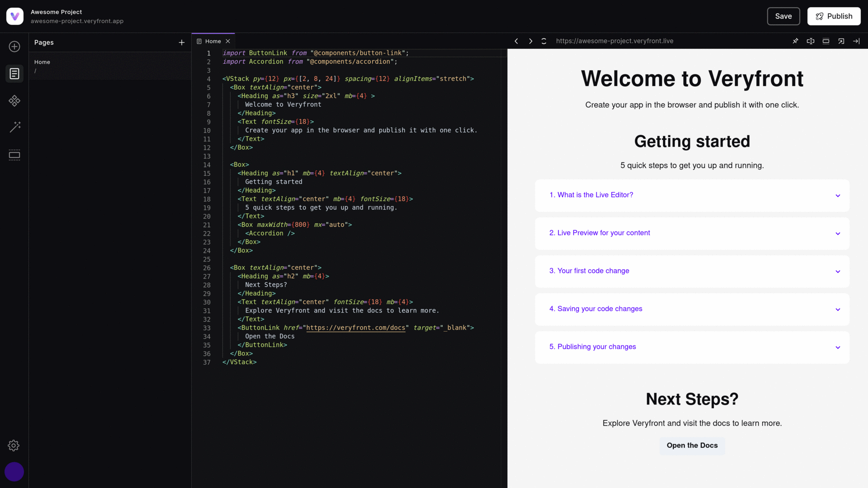Pin the preview panel

795,41
